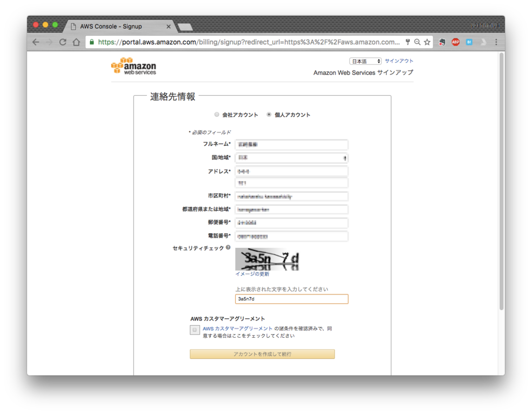Click the second address line field

(x=291, y=183)
